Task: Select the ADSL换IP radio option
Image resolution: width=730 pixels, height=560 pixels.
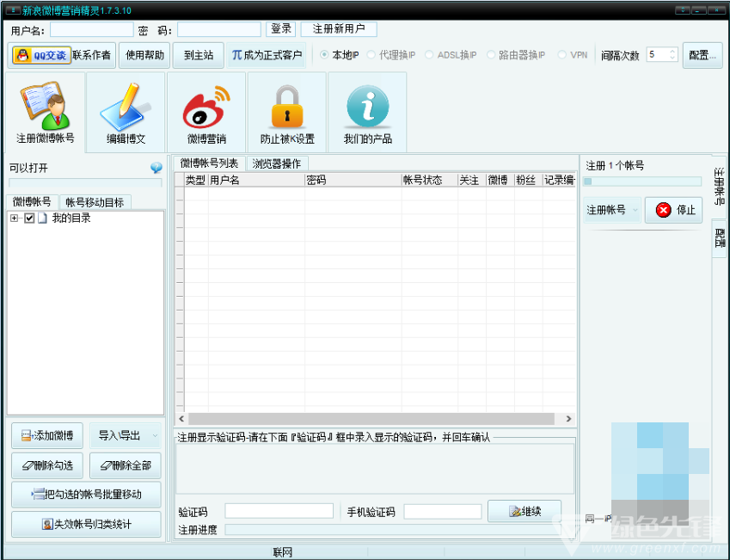Action: pyautogui.click(x=429, y=55)
